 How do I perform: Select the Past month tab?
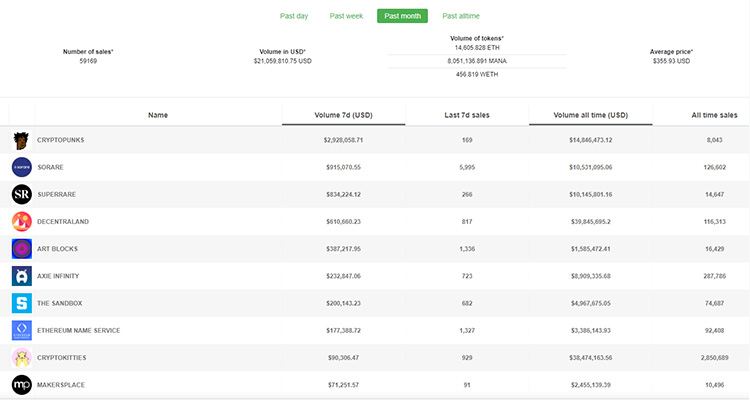pyautogui.click(x=402, y=16)
